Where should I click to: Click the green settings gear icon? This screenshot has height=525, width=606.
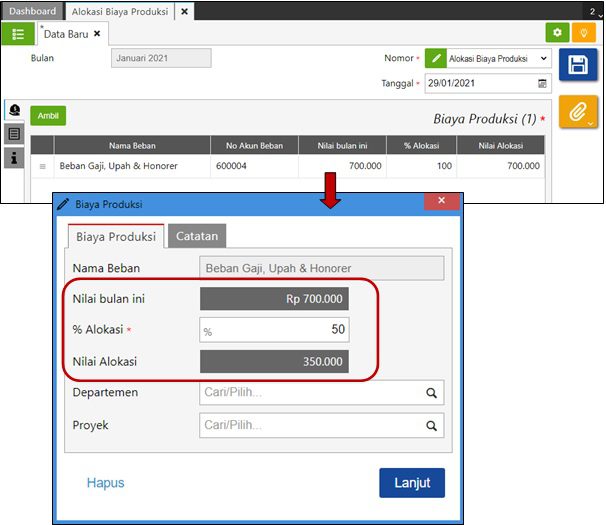(556, 33)
